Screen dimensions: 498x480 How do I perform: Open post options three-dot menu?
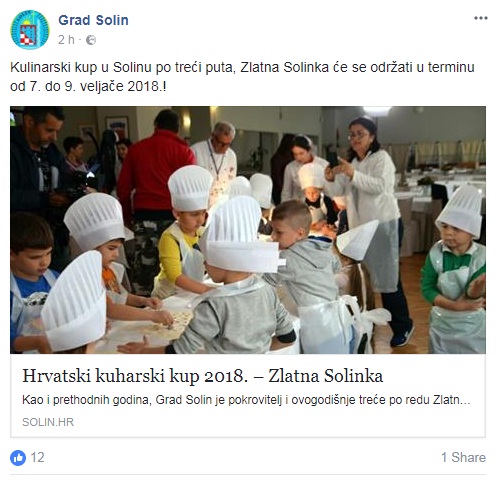[x=481, y=18]
